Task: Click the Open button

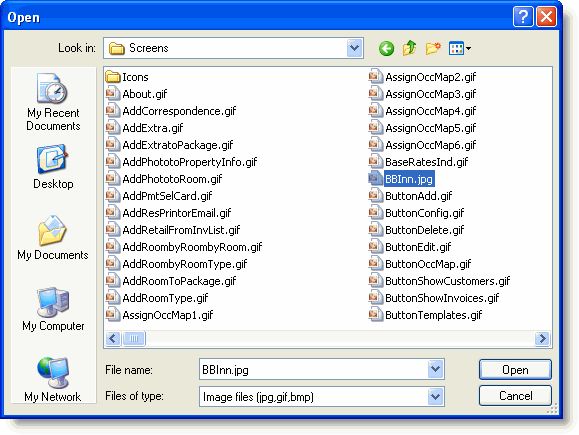Action: click(515, 370)
